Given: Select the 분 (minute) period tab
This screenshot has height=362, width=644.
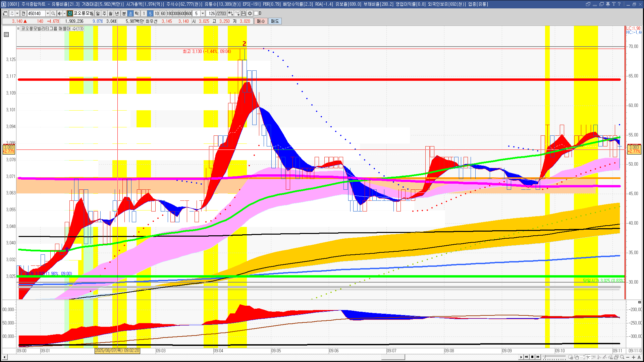Looking at the screenshot, I should (124, 13).
